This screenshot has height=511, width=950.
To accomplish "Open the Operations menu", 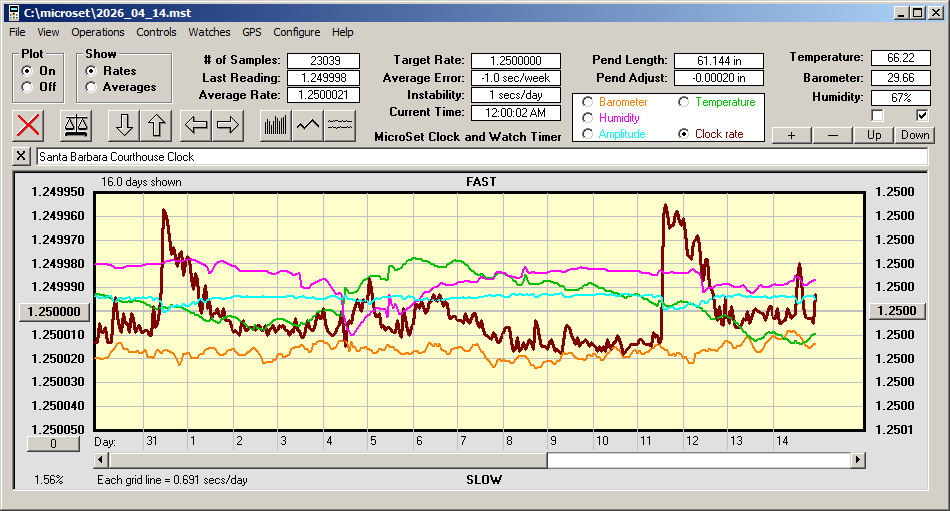I will (x=98, y=32).
